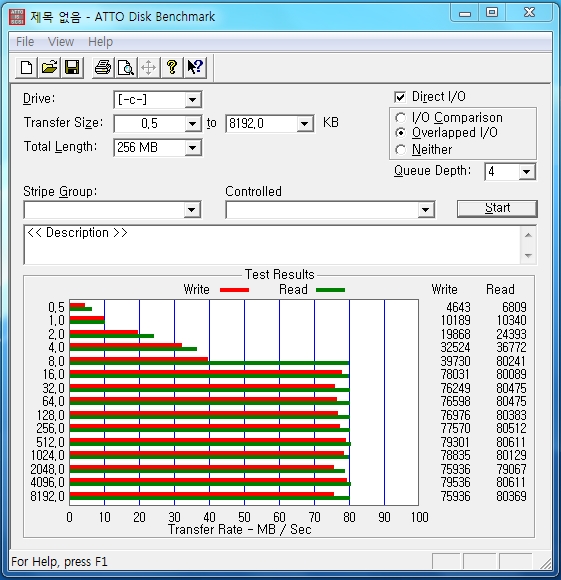Open the View menu

click(x=61, y=42)
